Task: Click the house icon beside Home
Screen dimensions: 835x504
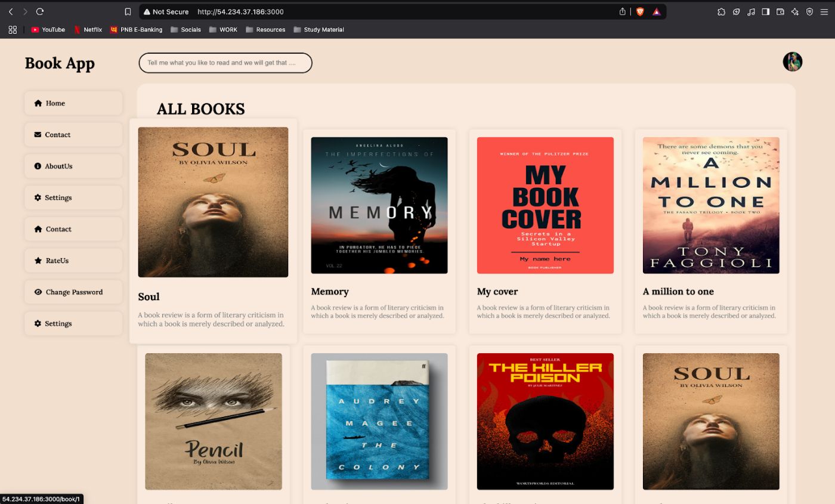Action: pos(38,103)
